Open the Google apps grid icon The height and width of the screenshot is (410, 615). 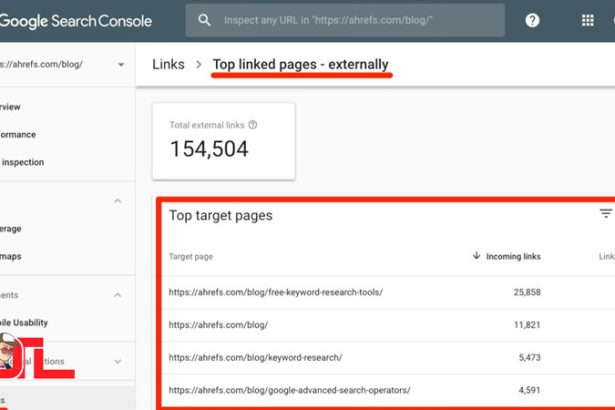(x=587, y=20)
